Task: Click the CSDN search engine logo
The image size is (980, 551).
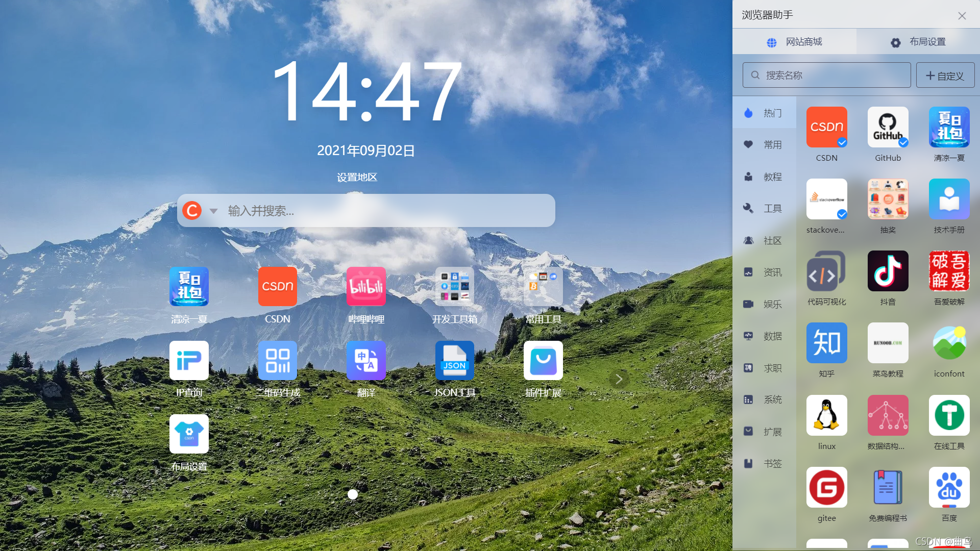Action: coord(192,210)
